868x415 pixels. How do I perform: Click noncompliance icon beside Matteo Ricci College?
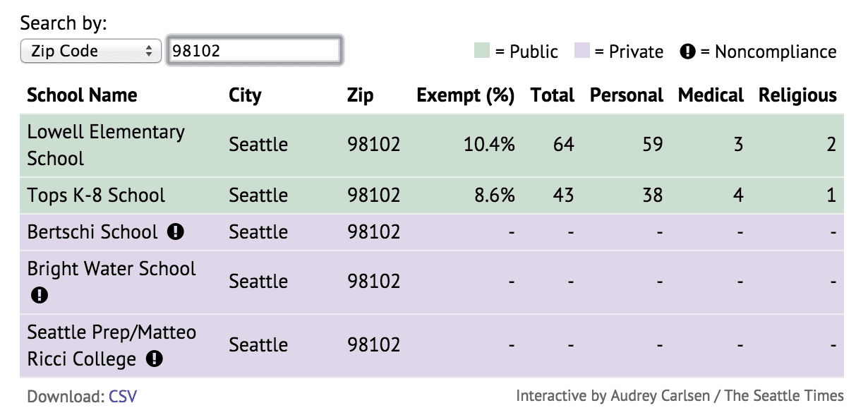154,359
